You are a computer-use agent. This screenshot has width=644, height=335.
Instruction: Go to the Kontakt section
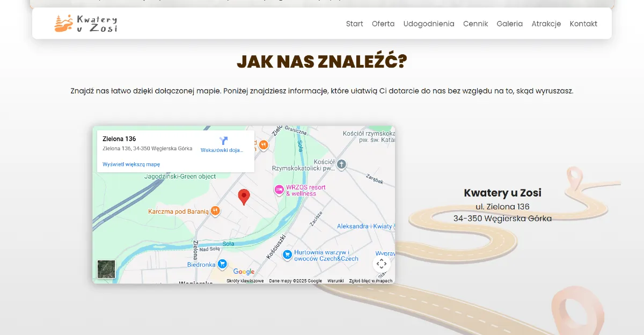583,24
